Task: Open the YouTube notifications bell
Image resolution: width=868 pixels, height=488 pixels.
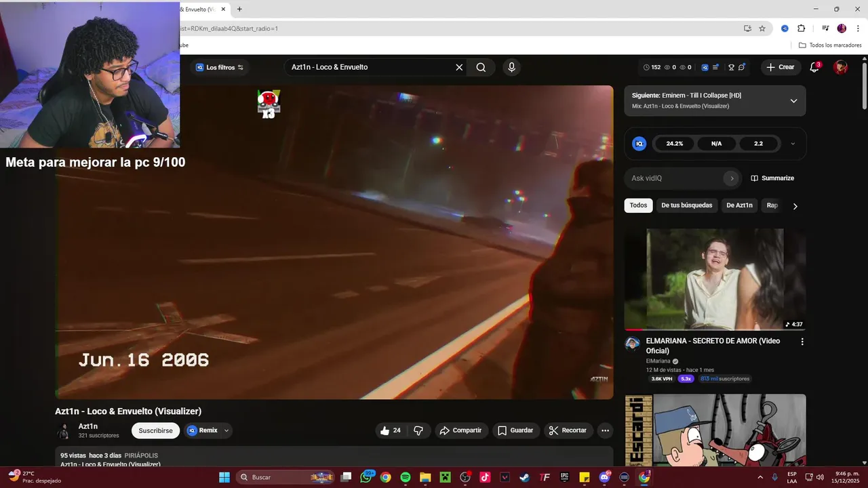Action: (815, 67)
